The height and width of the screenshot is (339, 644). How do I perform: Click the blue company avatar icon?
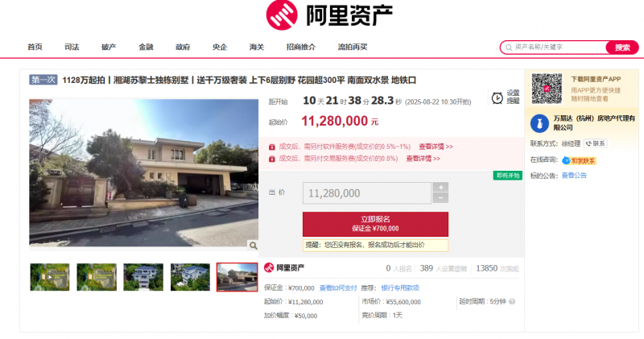coord(539,123)
